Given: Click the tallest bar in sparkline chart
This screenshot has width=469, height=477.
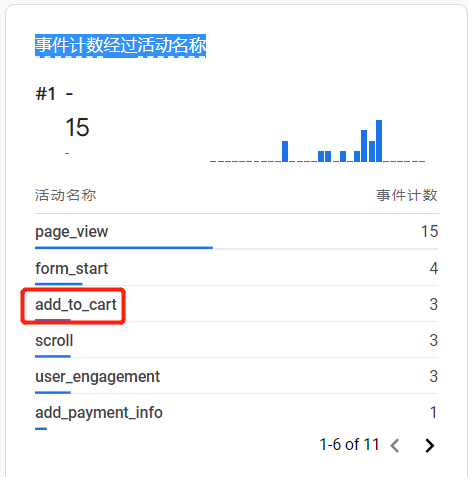Looking at the screenshot, I should tap(379, 141).
